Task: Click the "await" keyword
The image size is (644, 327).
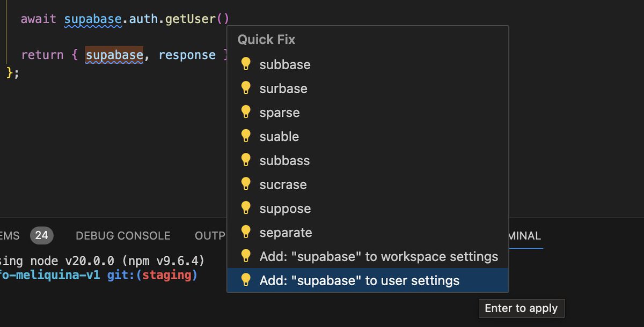Action: (x=38, y=20)
